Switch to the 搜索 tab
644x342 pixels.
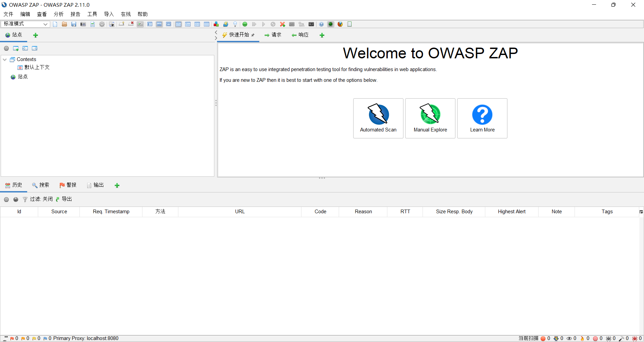click(41, 185)
